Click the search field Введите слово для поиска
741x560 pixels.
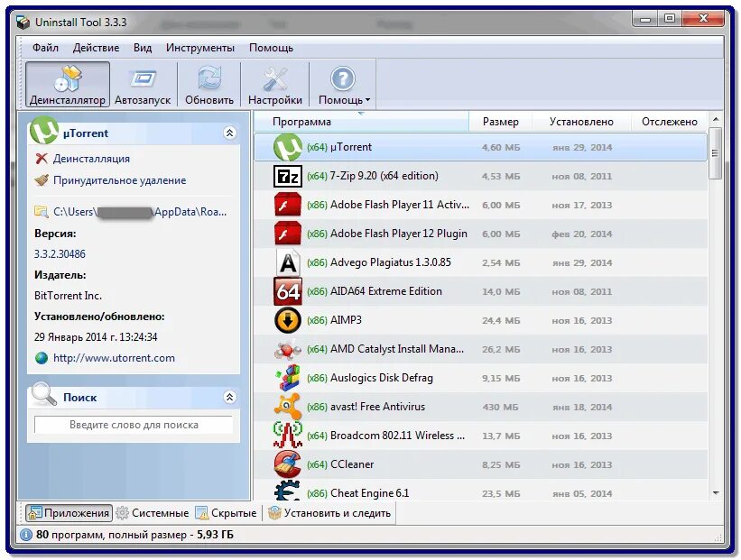tap(134, 425)
